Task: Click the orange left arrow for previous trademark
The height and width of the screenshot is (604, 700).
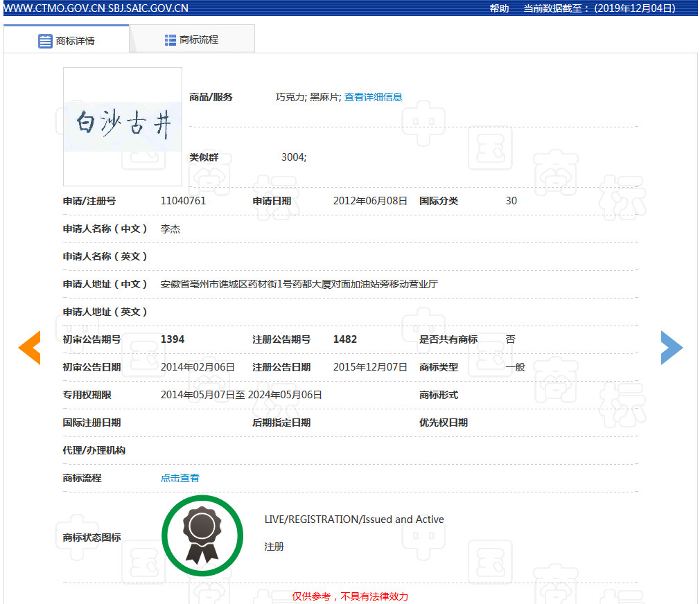Action: 28,348
